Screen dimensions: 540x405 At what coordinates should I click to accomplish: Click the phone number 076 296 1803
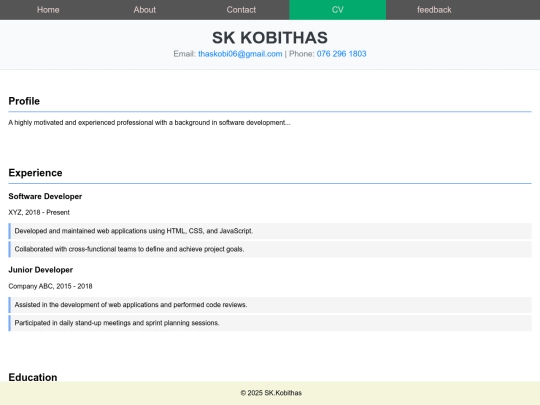coord(341,54)
